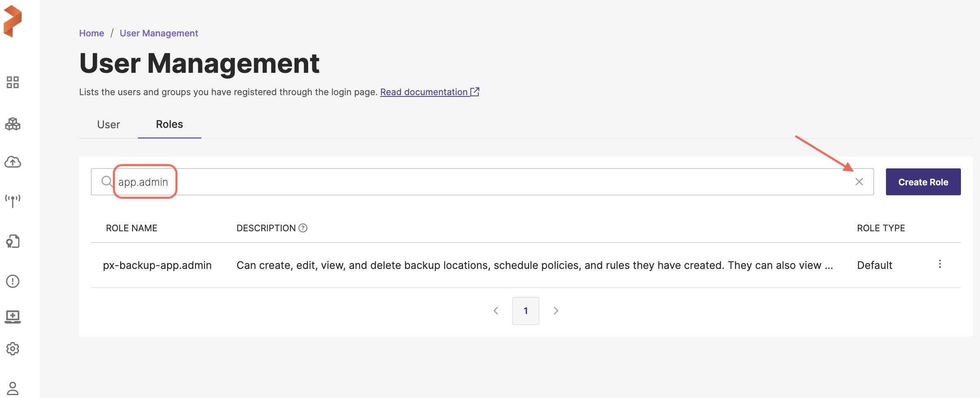The image size is (980, 398).
Task: Open the settings gear icon
Action: click(x=12, y=349)
